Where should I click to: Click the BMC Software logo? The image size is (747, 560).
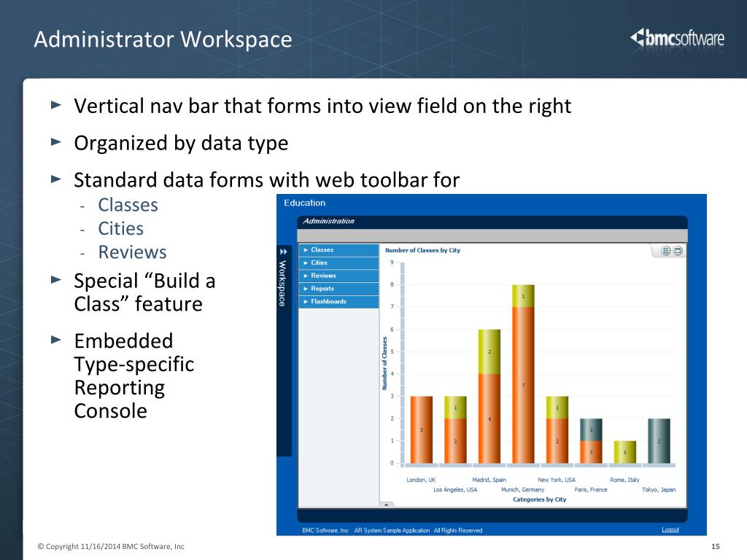(x=677, y=39)
